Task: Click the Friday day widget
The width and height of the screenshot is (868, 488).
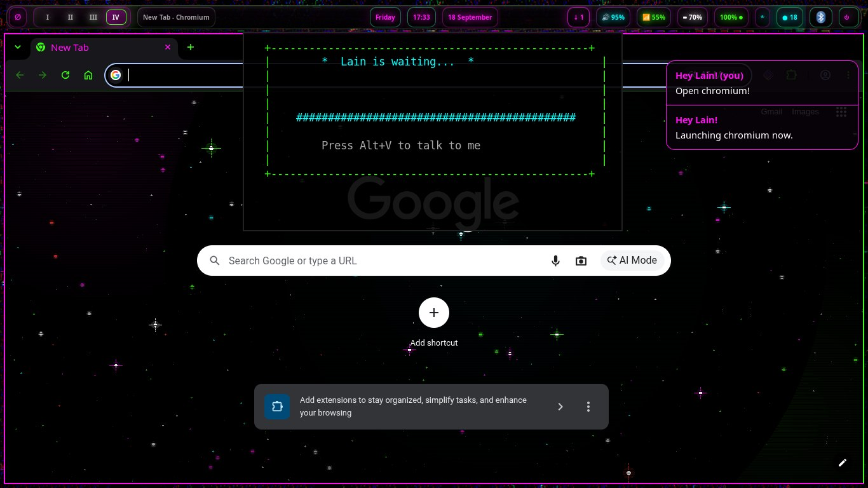Action: pos(385,17)
